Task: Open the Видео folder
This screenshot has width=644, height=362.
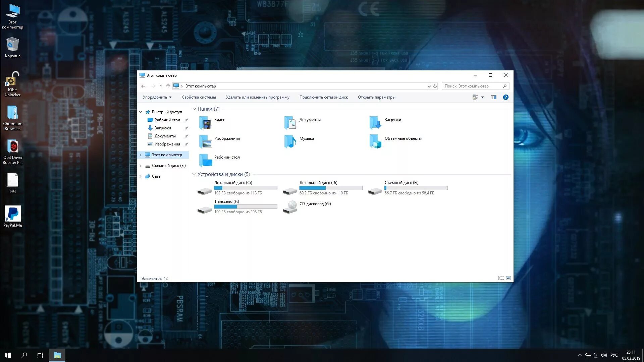Action: tap(220, 120)
